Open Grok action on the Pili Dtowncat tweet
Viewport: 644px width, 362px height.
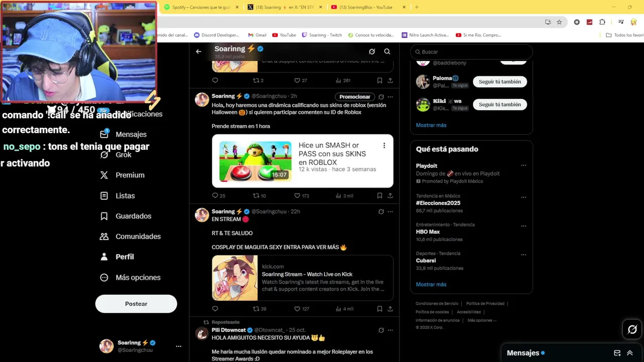(381, 330)
